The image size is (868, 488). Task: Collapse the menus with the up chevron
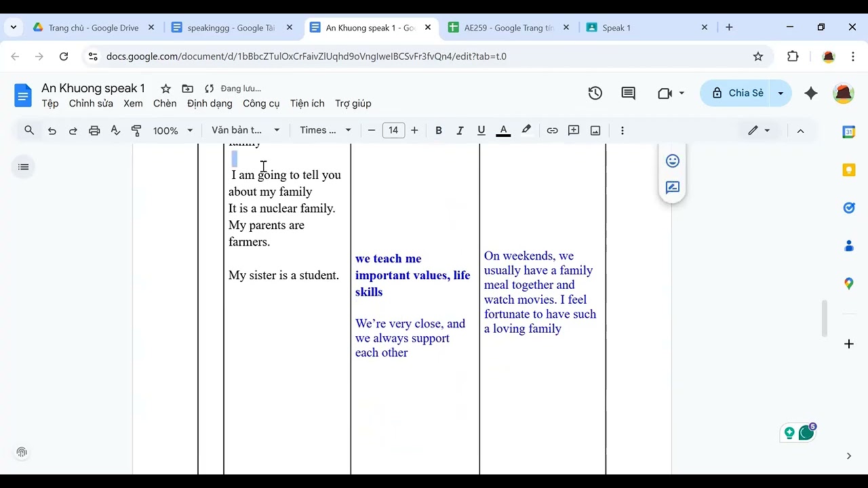tap(800, 130)
